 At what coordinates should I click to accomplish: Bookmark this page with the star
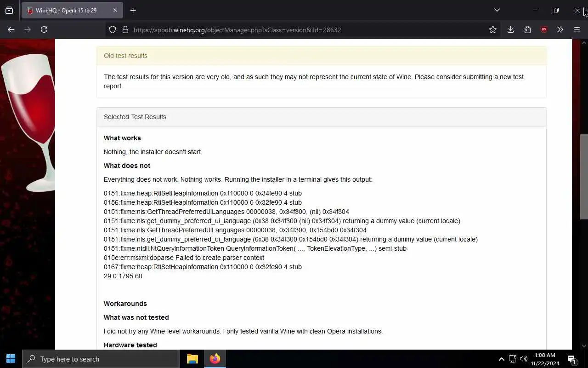[x=493, y=29]
